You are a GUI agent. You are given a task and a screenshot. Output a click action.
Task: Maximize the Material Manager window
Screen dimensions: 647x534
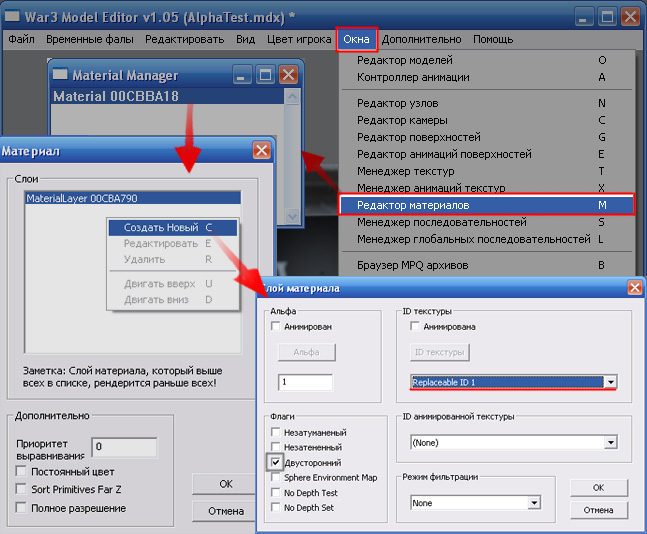(x=265, y=75)
